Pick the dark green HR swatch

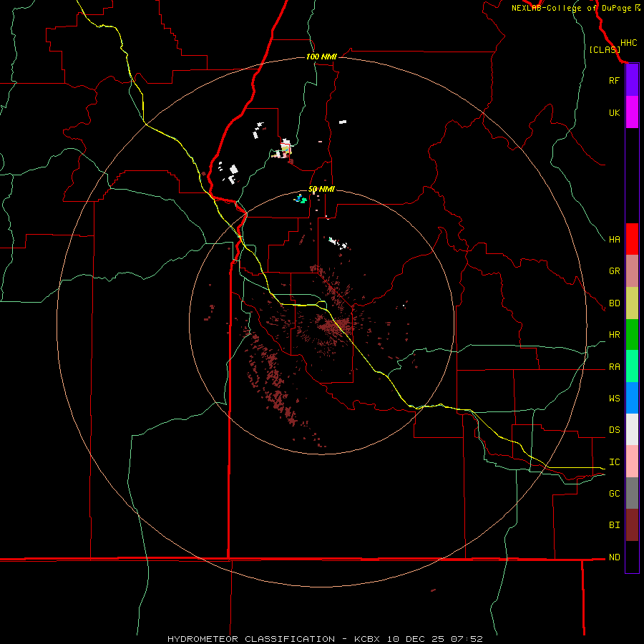pyautogui.click(x=632, y=335)
